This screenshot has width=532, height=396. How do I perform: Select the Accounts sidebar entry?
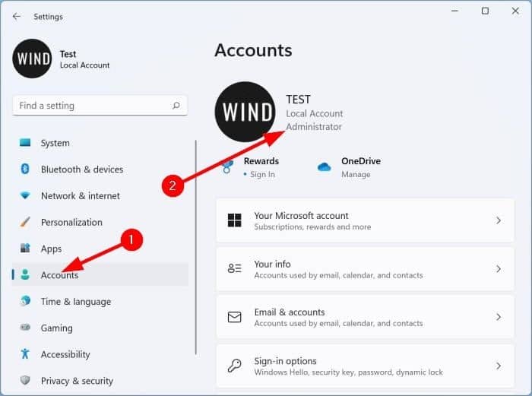pyautogui.click(x=100, y=274)
